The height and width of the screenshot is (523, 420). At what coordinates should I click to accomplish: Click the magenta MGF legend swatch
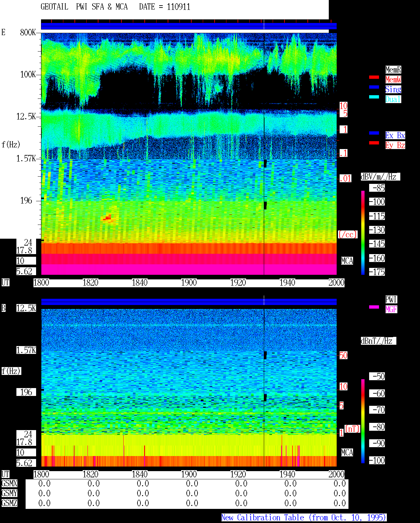pos(374,307)
